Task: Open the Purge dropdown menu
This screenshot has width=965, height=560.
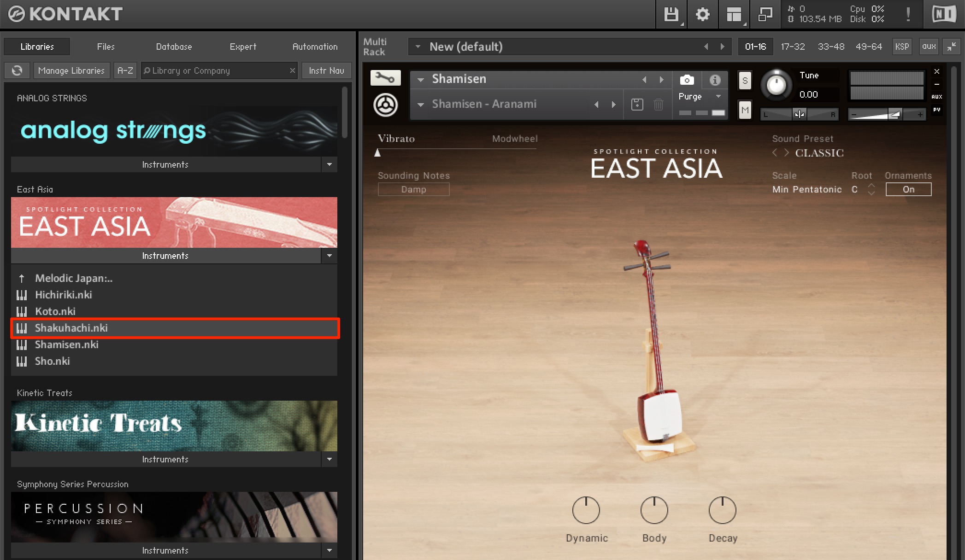Action: click(x=700, y=96)
